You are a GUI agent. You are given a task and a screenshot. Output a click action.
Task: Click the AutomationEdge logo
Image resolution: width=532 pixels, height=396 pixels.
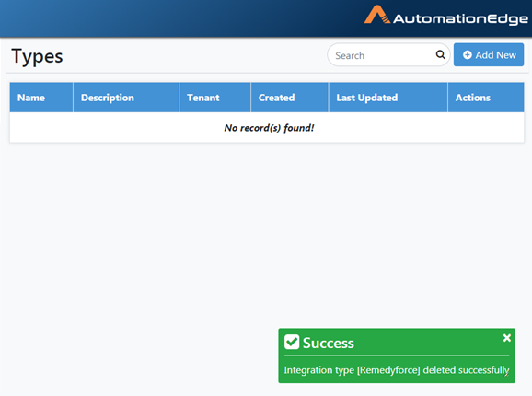445,16
